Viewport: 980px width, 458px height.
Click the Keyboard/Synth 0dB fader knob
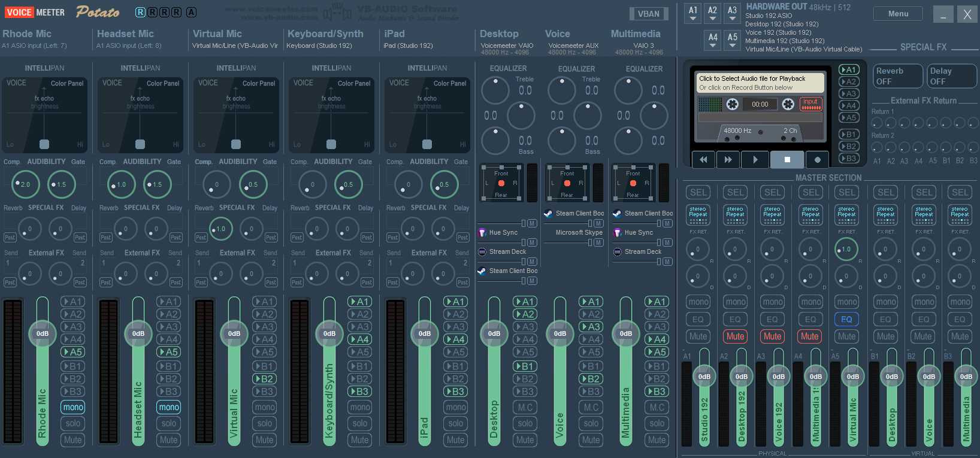(x=329, y=333)
